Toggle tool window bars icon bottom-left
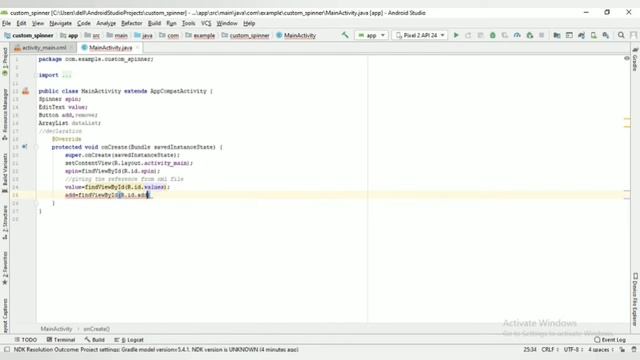Screen dimensions: 640x360 pos(7,349)
